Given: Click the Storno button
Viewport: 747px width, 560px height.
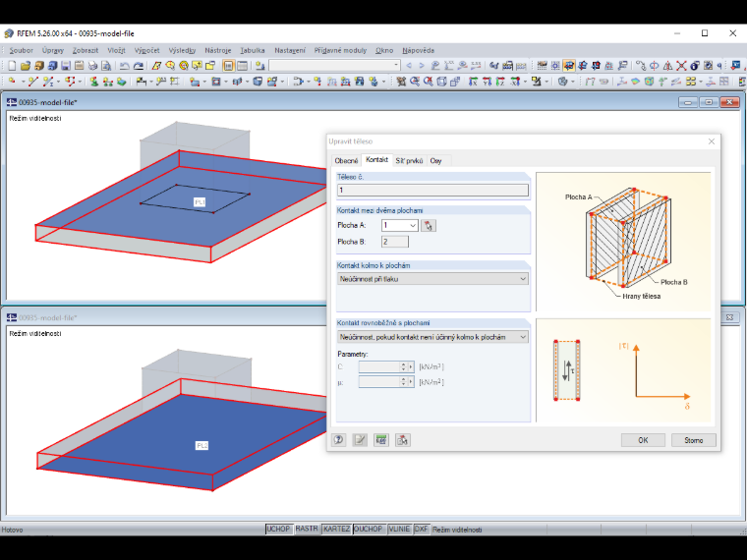Looking at the screenshot, I should (694, 440).
